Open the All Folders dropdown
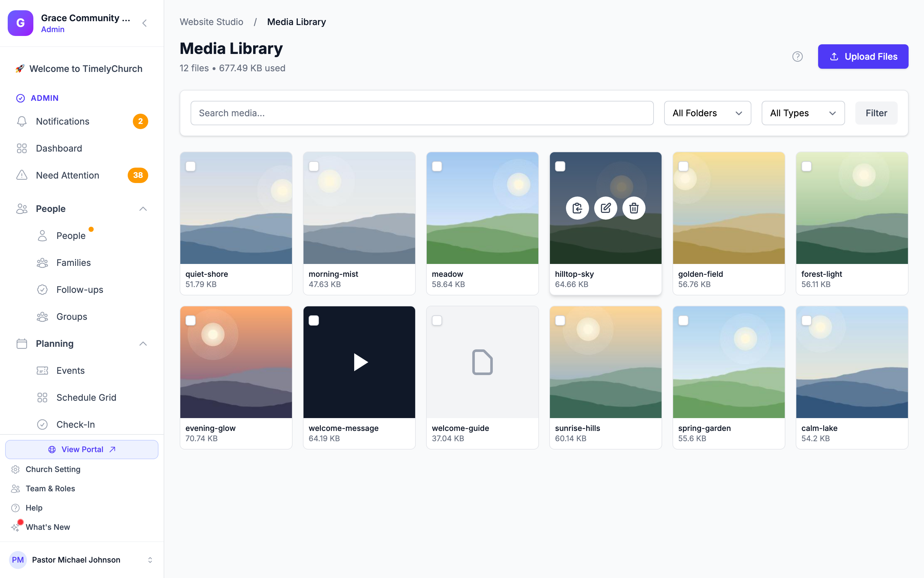Viewport: 924px width, 578px height. click(x=707, y=113)
